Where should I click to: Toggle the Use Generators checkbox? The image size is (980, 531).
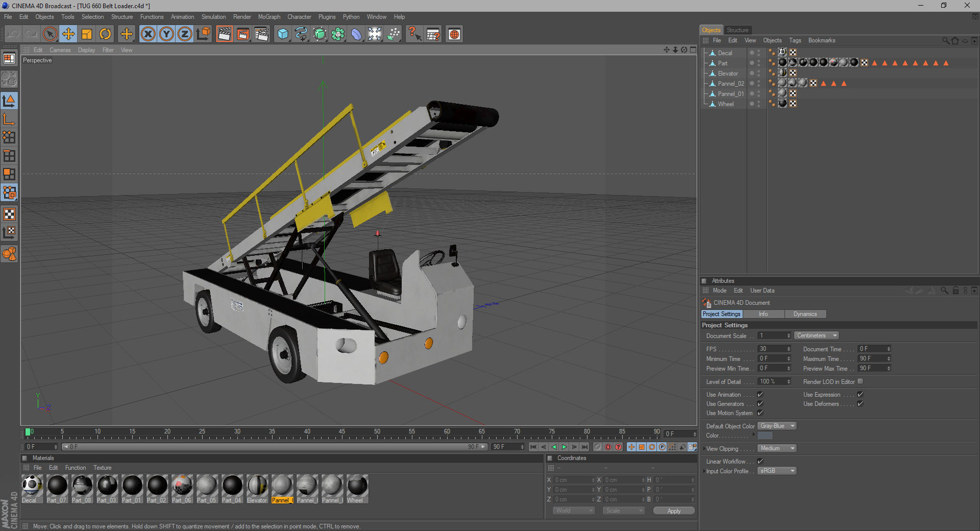click(x=760, y=403)
